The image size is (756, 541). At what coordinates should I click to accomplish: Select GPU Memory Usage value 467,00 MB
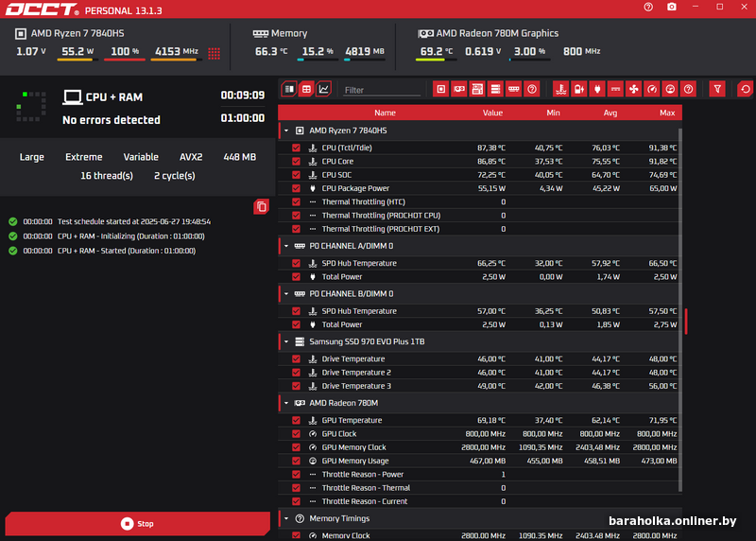(488, 461)
